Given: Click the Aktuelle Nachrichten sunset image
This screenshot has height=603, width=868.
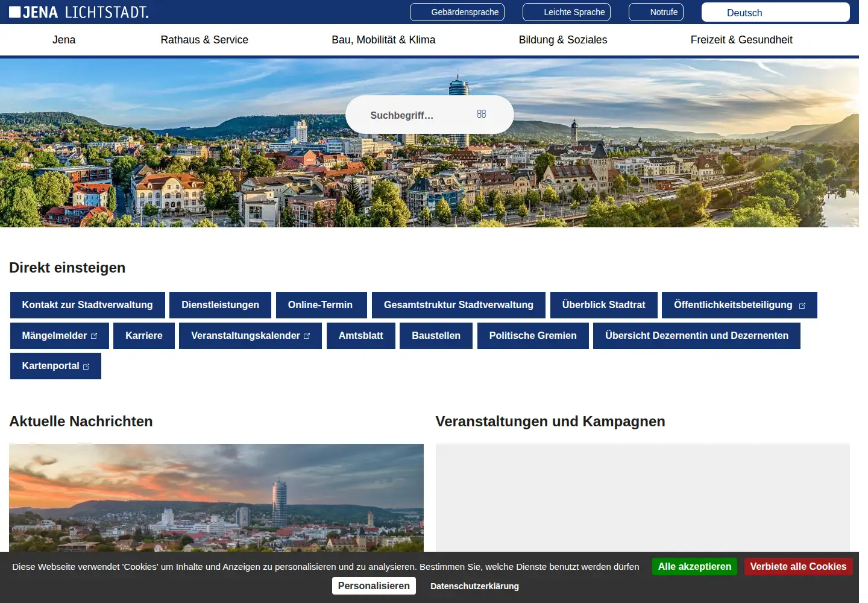Looking at the screenshot, I should 216,497.
